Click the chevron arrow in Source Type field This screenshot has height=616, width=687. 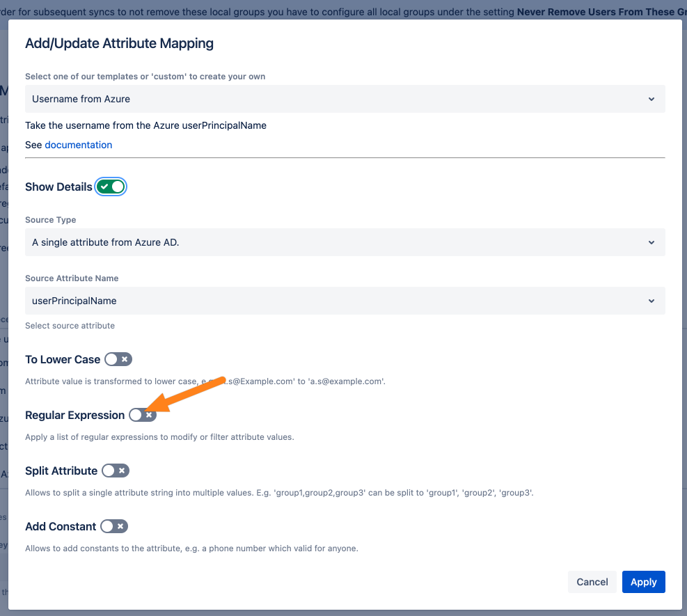[652, 242]
